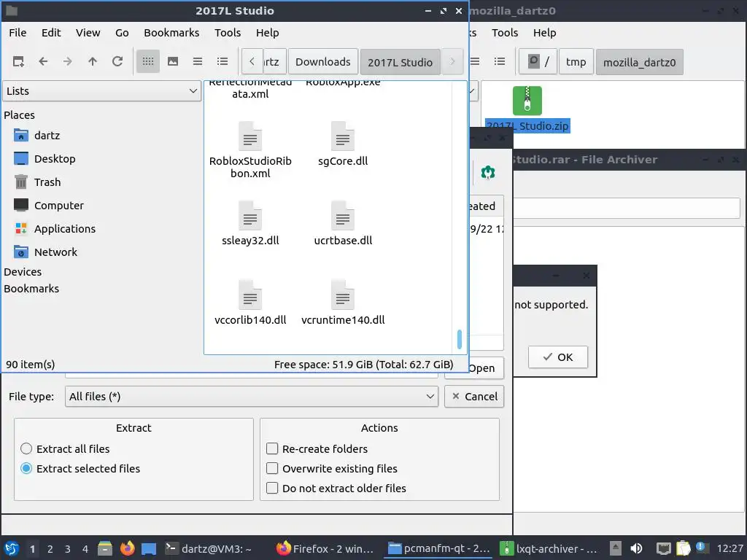Image resolution: width=747 pixels, height=560 pixels.
Task: Enable Re-create folders checkbox
Action: tap(272, 448)
